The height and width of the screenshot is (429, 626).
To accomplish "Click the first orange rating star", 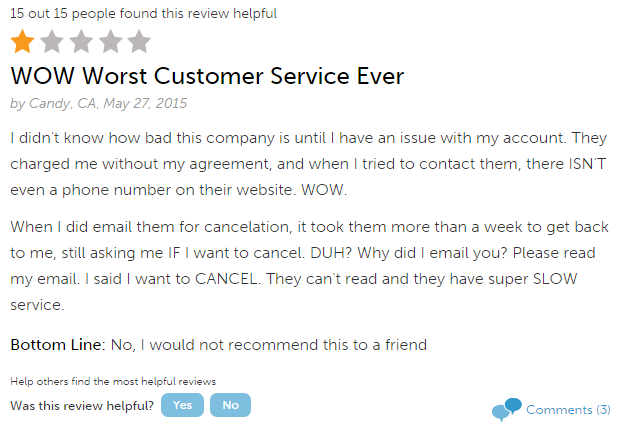I will click(22, 41).
